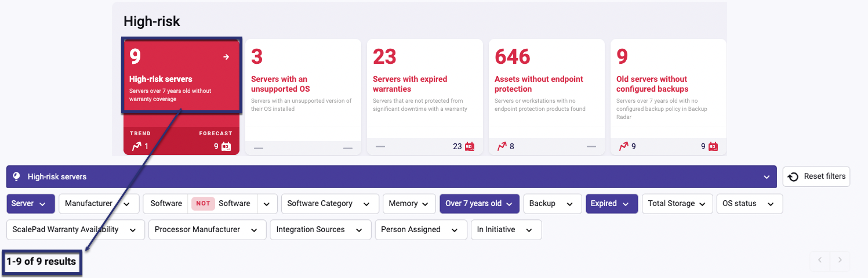Go to next results page arrow
This screenshot has width=868, height=278.
(x=840, y=261)
